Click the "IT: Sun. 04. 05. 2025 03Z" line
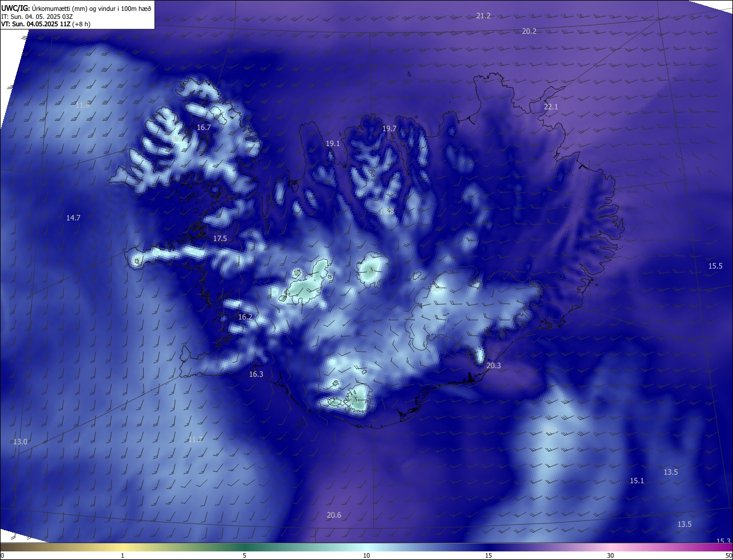 point(37,17)
